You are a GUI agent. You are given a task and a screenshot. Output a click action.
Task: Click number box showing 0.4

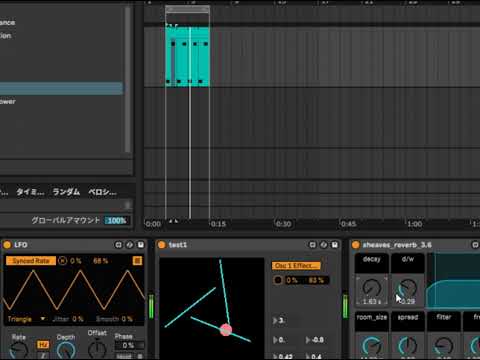click(314, 357)
